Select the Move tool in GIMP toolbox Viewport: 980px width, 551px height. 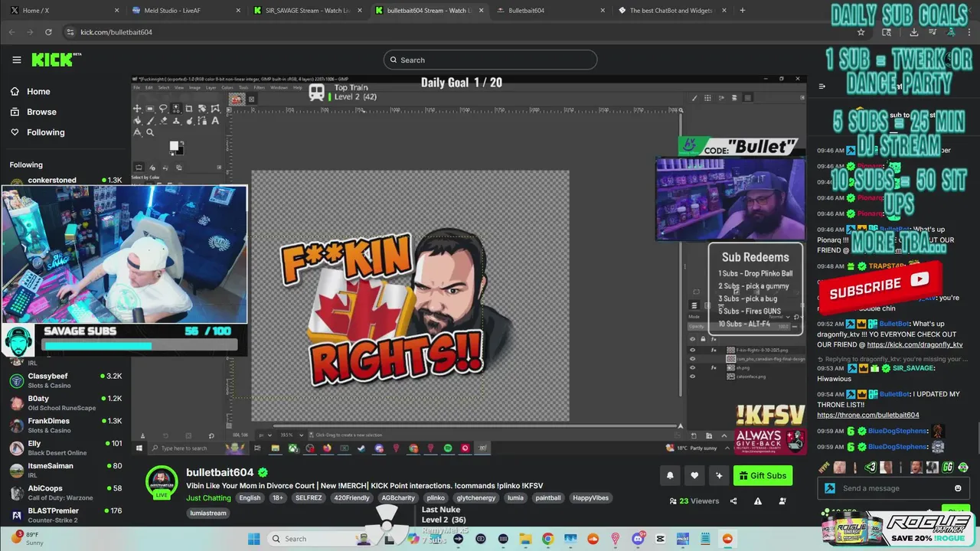point(137,109)
